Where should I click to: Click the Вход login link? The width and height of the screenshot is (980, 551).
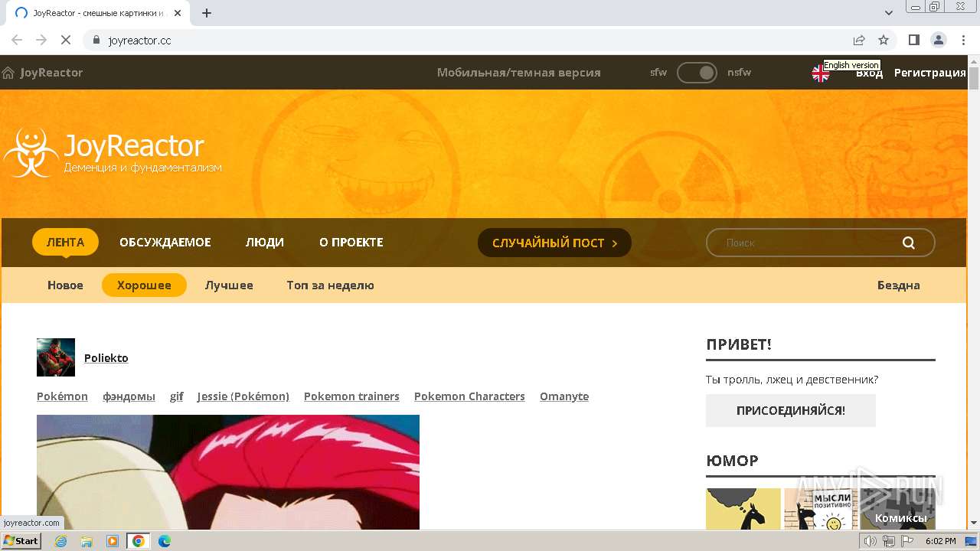click(869, 73)
